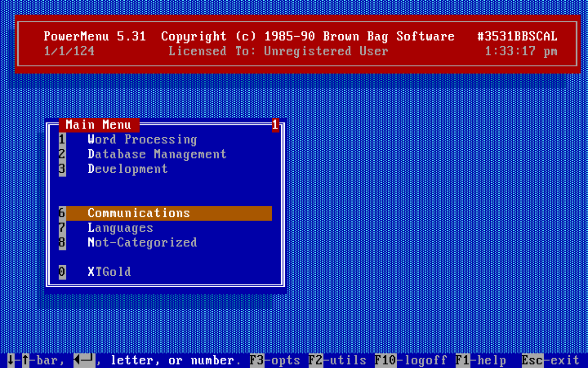Click number 2 beside Database Management
The image size is (588, 368).
pyautogui.click(x=62, y=154)
